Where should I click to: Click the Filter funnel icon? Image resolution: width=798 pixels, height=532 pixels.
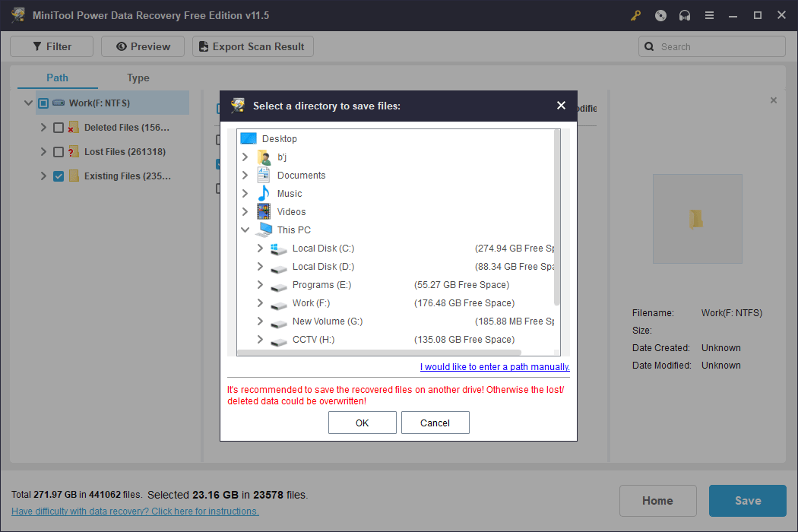pos(35,46)
